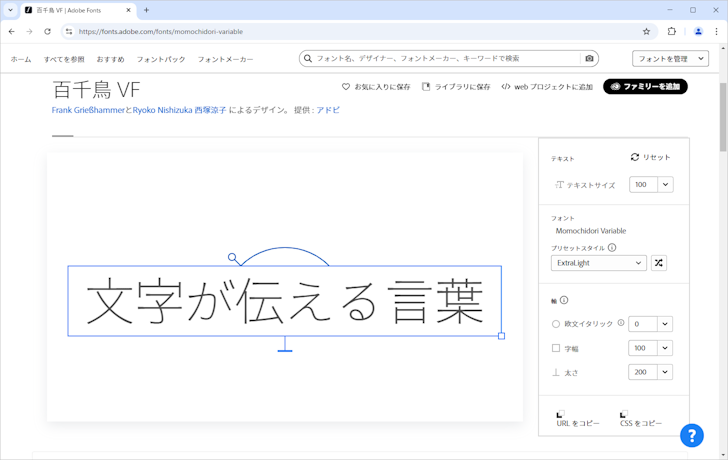Open the ExtraLight preset style dropdown
The width and height of the screenshot is (728, 460).
click(x=598, y=263)
